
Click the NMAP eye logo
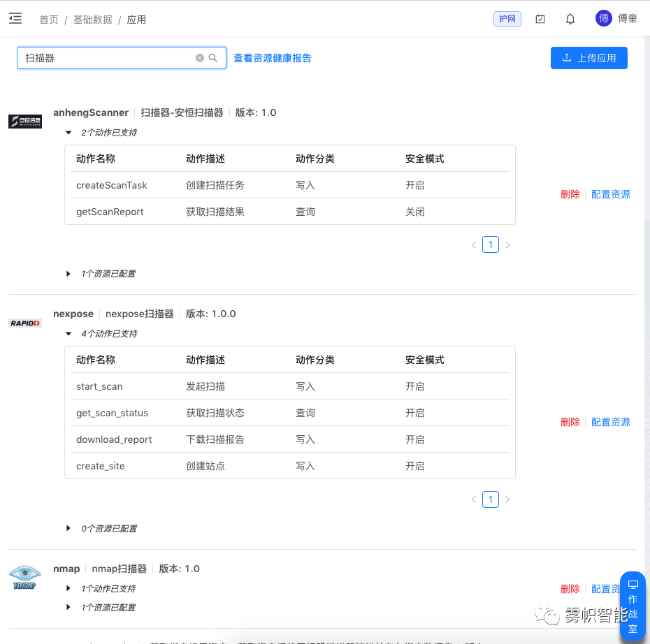(x=25, y=578)
